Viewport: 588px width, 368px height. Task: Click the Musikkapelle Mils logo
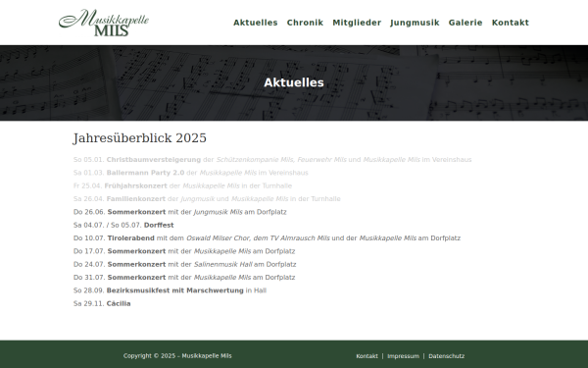tap(104, 23)
